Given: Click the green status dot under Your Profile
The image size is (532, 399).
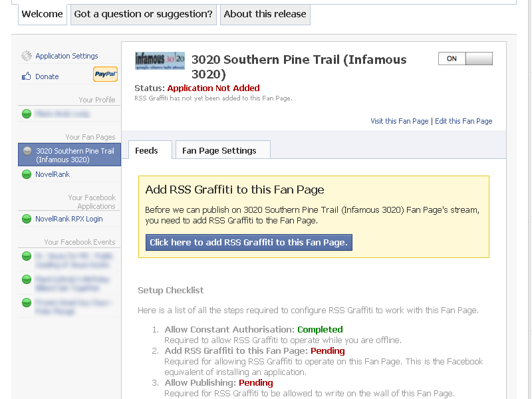Looking at the screenshot, I should 27,114.
